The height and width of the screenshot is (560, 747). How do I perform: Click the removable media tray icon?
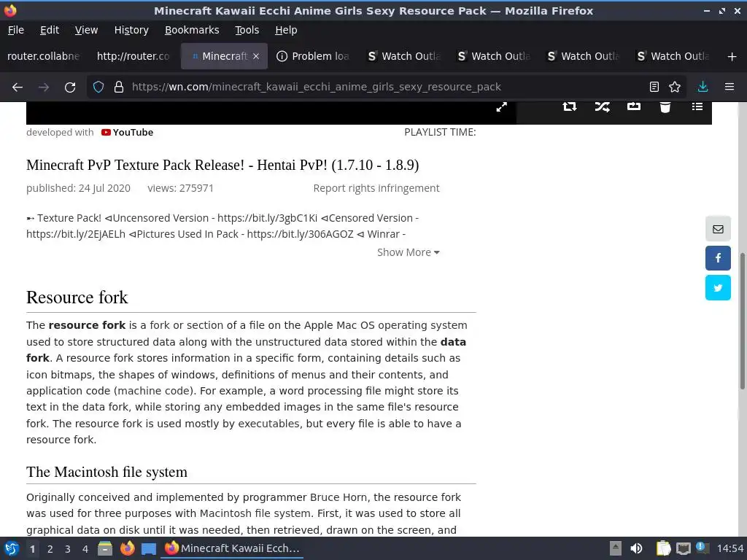(616, 548)
